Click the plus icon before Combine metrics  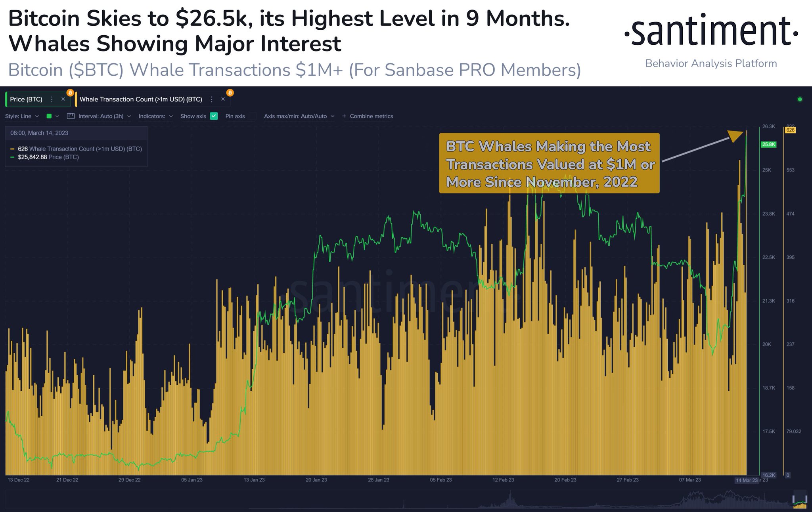point(344,116)
